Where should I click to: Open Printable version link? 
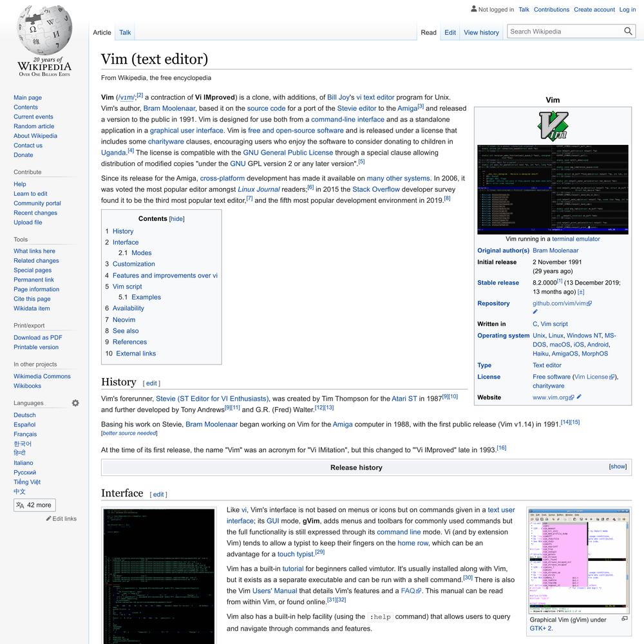35,347
